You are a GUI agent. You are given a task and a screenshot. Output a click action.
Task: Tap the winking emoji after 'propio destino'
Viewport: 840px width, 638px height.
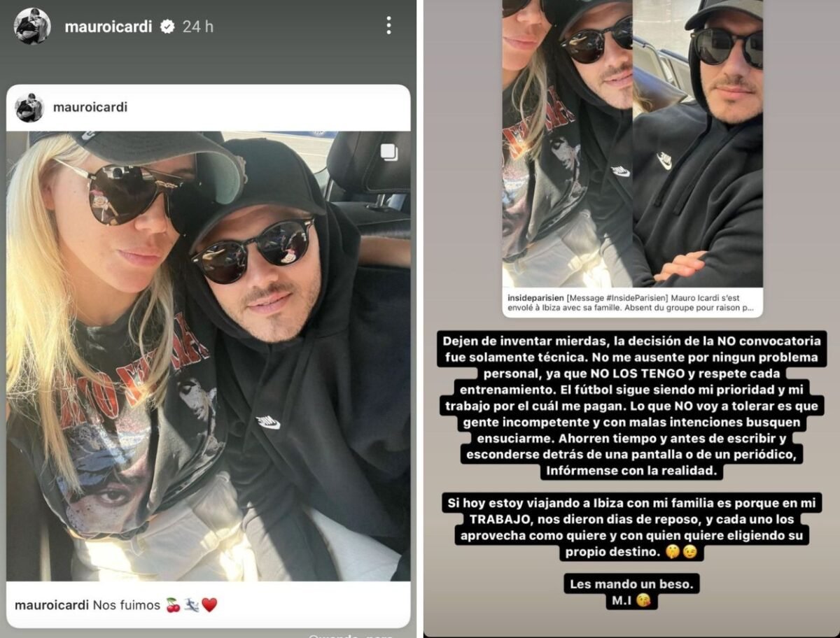tap(689, 553)
